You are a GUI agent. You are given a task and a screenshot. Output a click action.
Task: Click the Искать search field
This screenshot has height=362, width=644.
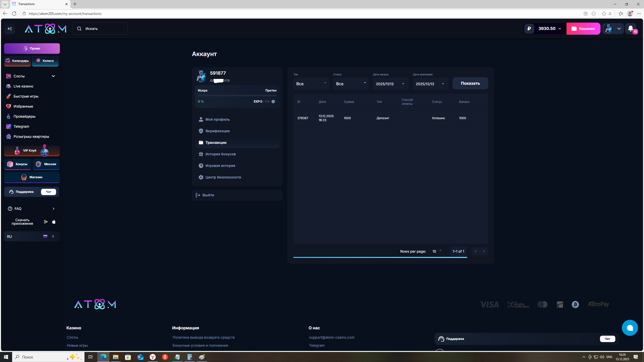[100, 29]
